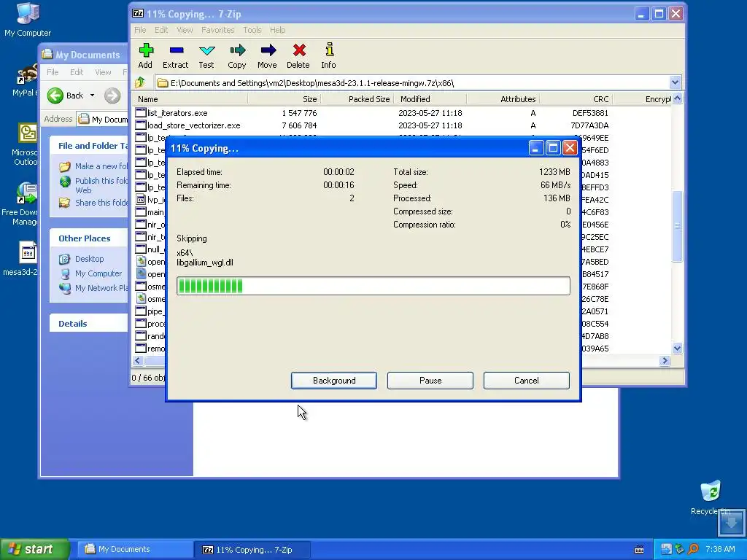Image resolution: width=747 pixels, height=560 pixels.
Task: Click the green copy progress bar
Action: (x=373, y=286)
